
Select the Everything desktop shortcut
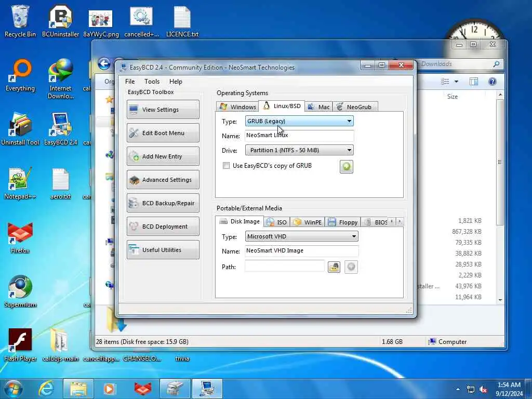[20, 75]
